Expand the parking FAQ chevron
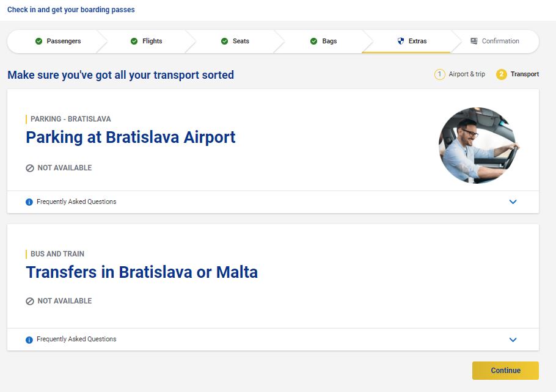Screen dimensions: 556x392 coord(513,202)
